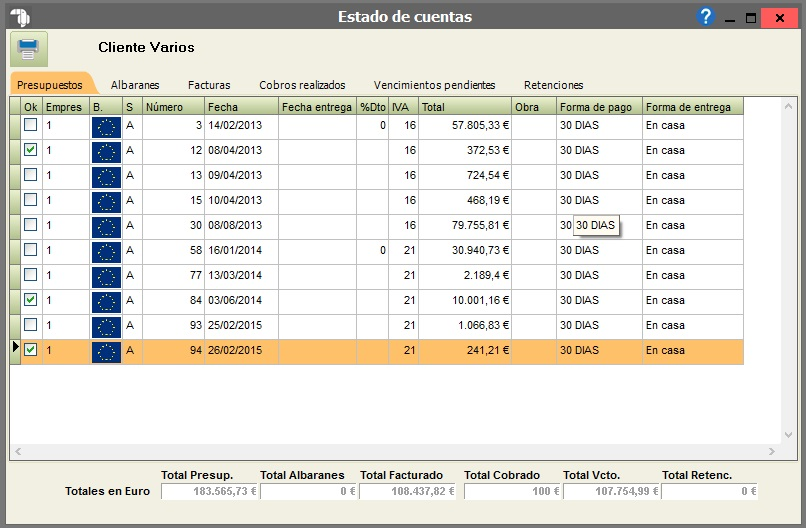Click the Total Albaranes field

pos(309,491)
